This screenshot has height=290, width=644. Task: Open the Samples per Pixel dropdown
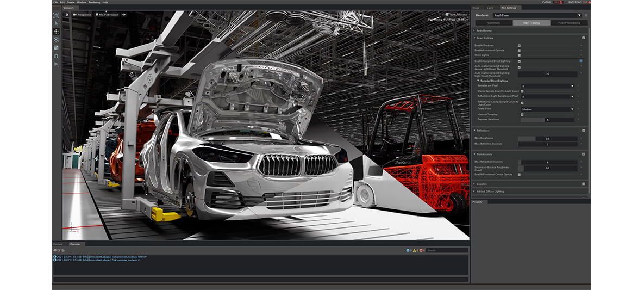coord(547,86)
